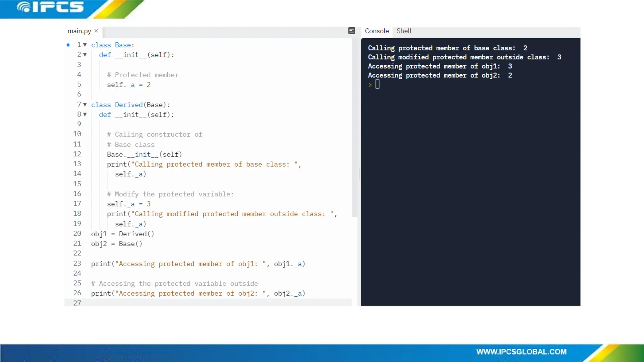644x362 pixels.
Task: Close the main.py tab
Action: coord(96,31)
